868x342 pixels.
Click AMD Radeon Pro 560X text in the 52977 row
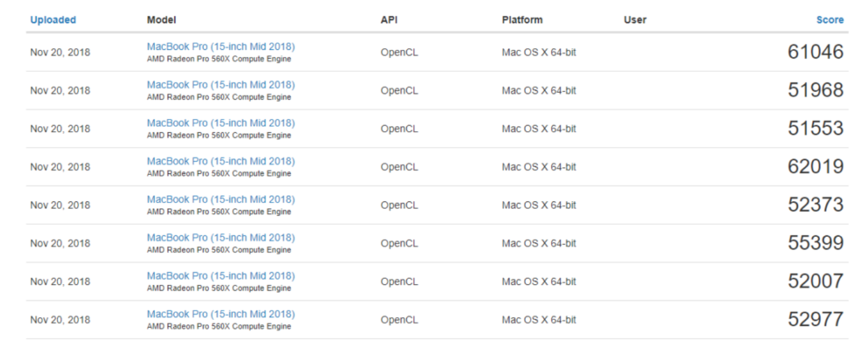[x=219, y=327]
